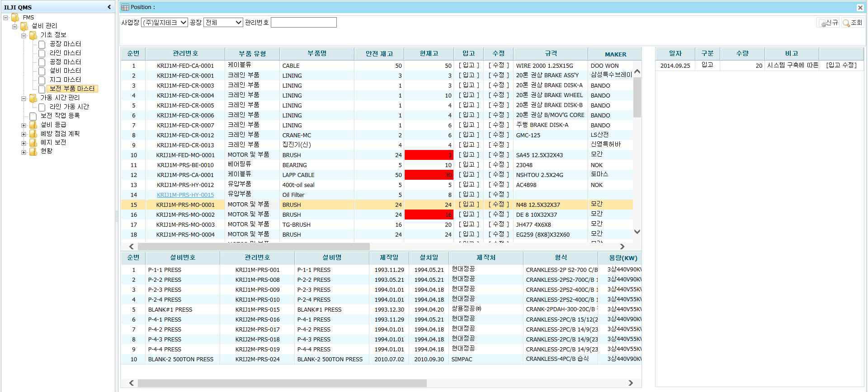The width and height of the screenshot is (868, 392).
Task: Expand the 현황 folder
Action: (24, 152)
